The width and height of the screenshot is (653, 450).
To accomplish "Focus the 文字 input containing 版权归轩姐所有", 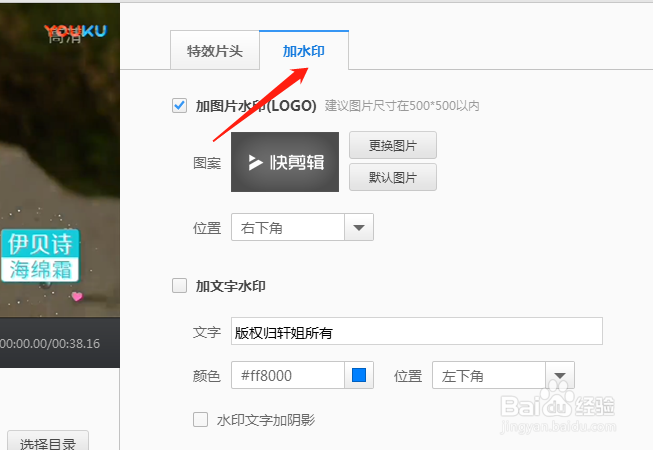I will click(x=417, y=331).
